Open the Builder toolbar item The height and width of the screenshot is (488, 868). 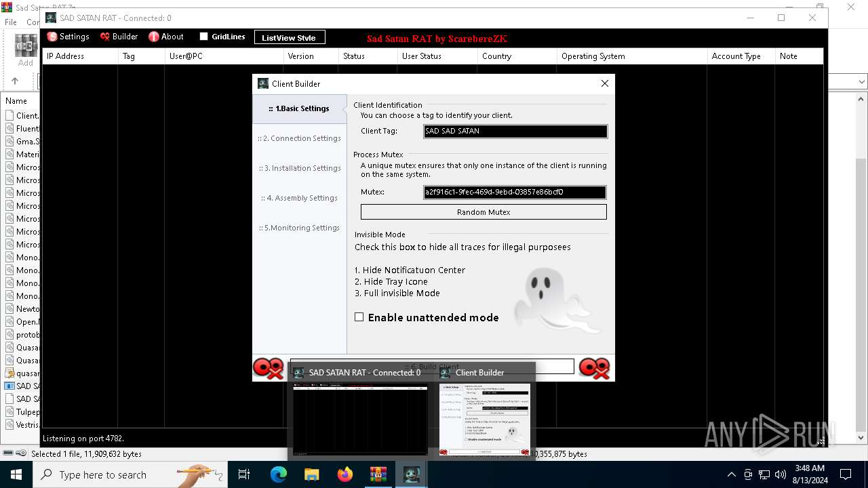[x=119, y=37]
